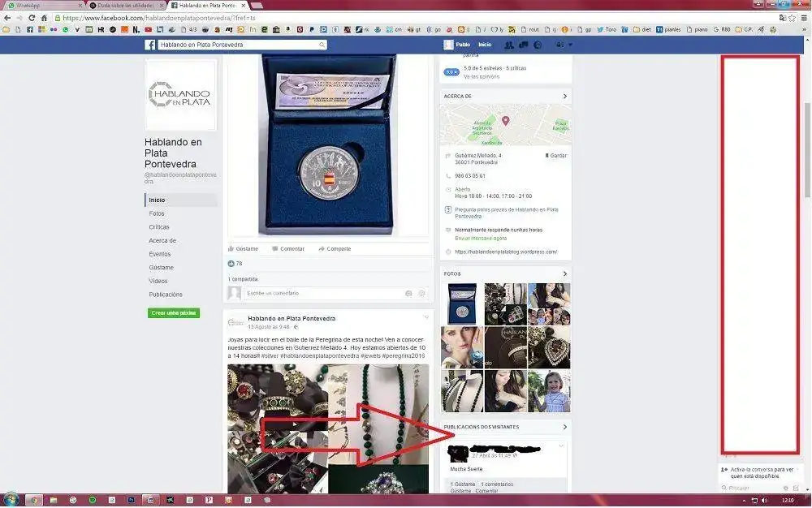Select Fotos in the left page menu
Image resolution: width=812 pixels, height=508 pixels.
click(157, 213)
